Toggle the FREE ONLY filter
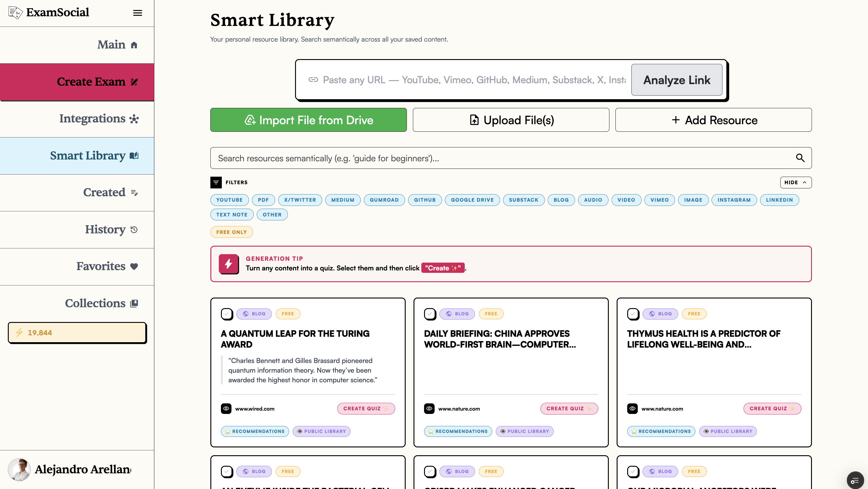The image size is (868, 489). pyautogui.click(x=231, y=232)
